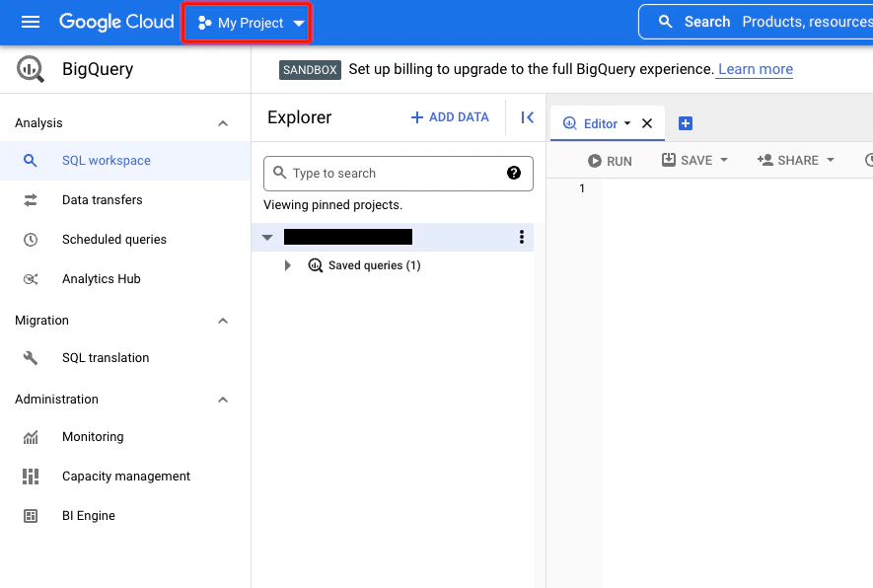Collapse the Analysis section
This screenshot has height=588, width=873.
coord(223,123)
